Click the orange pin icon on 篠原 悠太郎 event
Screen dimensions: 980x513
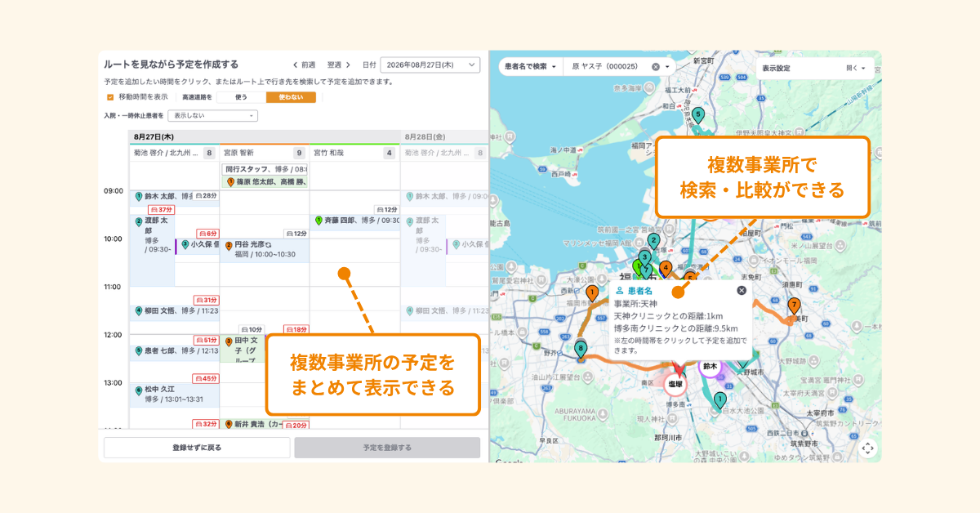[230, 182]
